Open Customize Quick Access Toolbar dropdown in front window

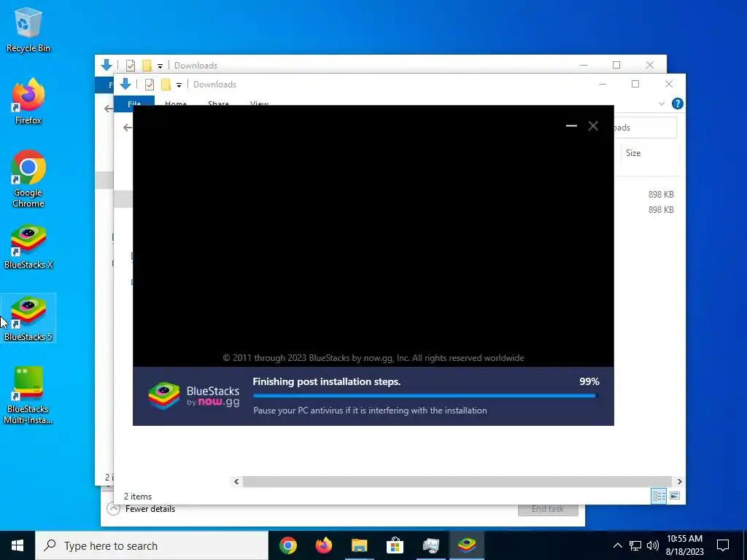click(179, 85)
